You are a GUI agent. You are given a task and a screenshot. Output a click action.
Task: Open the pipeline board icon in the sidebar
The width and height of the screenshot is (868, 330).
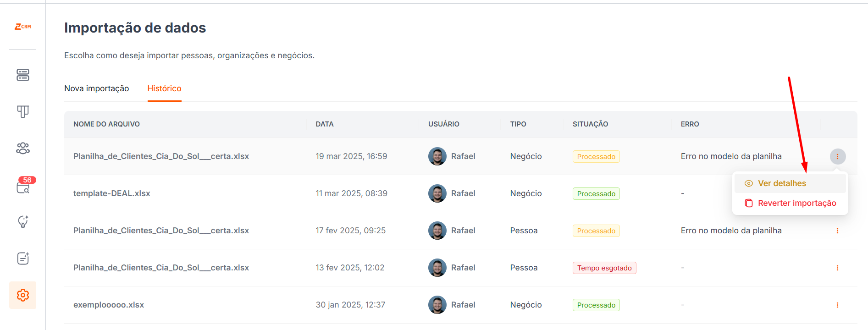point(23,111)
